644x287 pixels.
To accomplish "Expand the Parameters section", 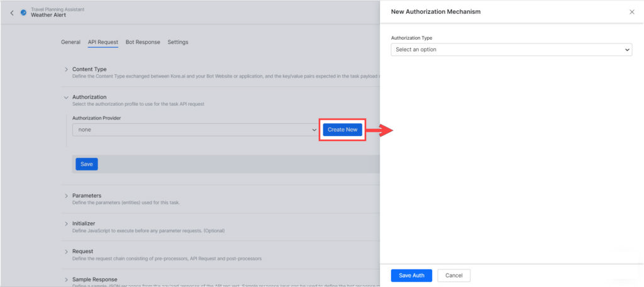I will point(66,196).
